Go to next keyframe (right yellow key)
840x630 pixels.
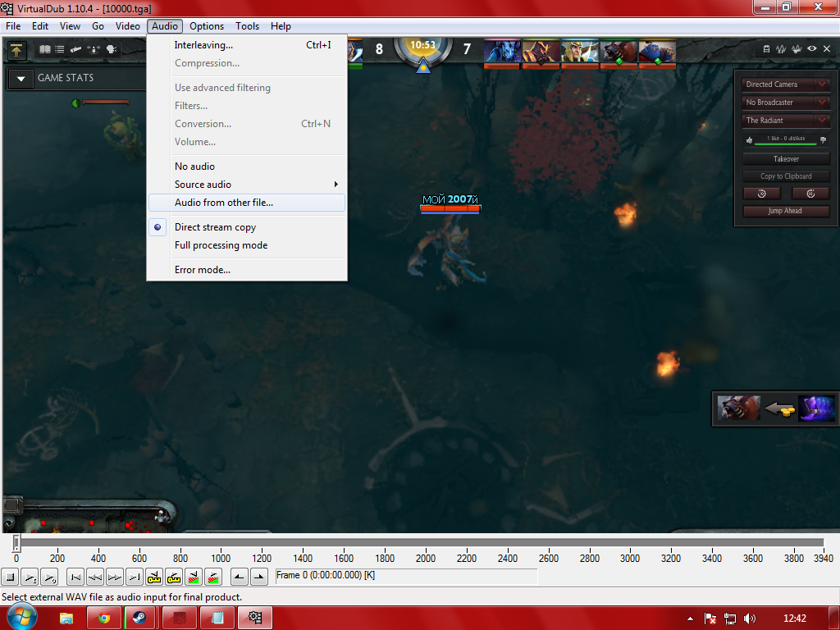tap(174, 577)
